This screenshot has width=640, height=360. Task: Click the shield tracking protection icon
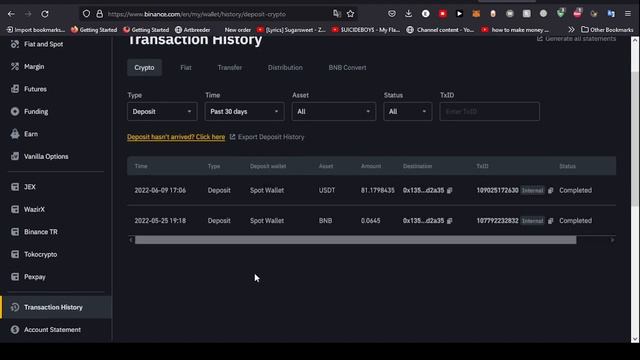click(86, 14)
